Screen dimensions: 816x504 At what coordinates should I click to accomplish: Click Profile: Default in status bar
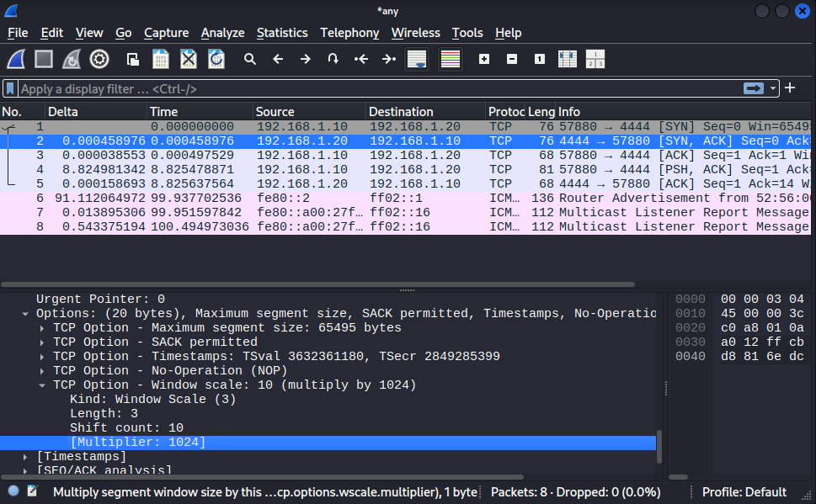tap(744, 492)
